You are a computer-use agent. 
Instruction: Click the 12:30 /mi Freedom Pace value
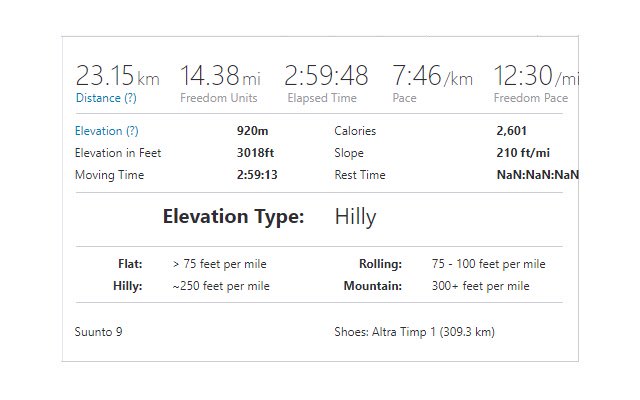[x=536, y=76]
